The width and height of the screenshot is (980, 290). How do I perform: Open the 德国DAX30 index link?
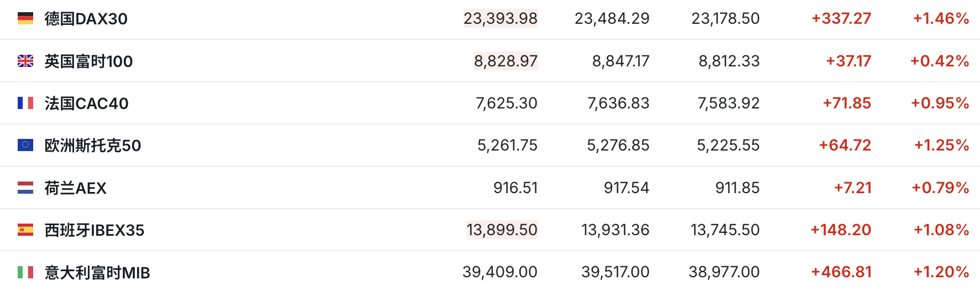click(86, 19)
